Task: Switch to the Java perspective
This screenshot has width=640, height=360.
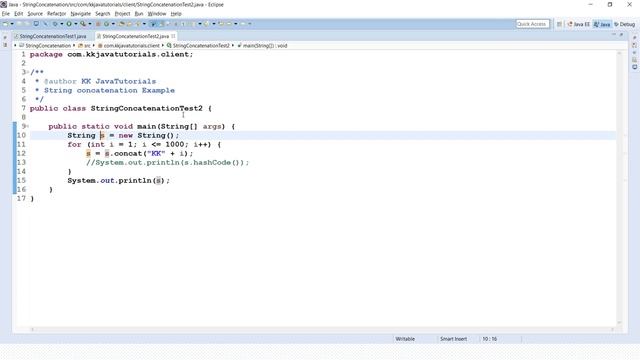Action: point(602,24)
